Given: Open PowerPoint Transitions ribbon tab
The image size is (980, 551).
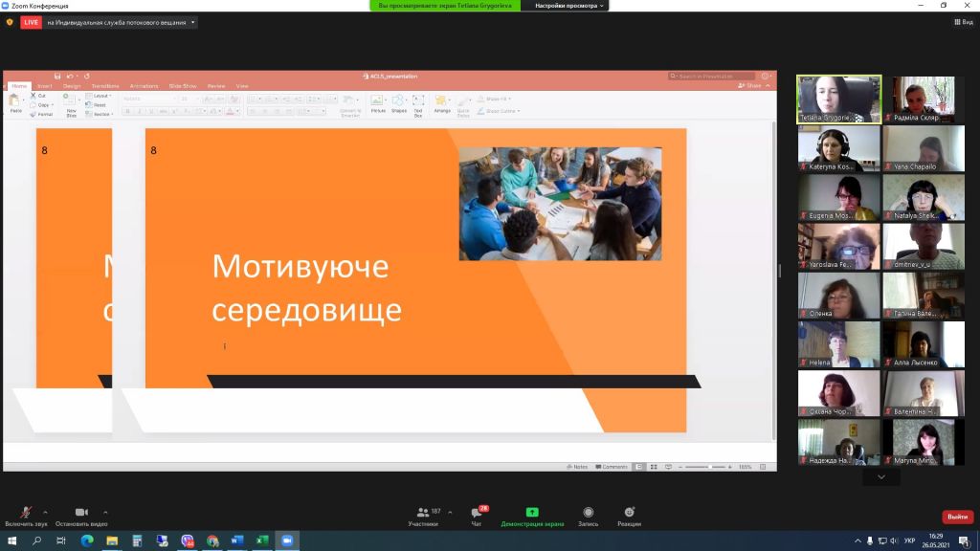Looking at the screenshot, I should pyautogui.click(x=105, y=86).
